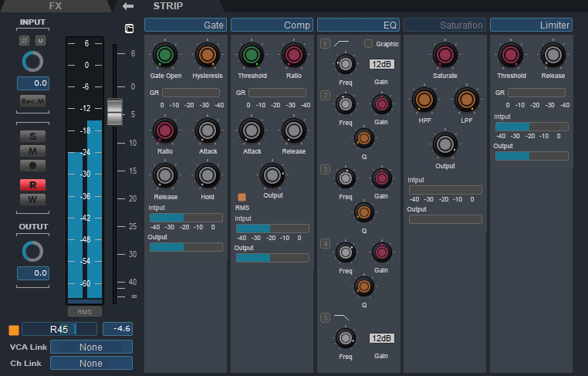Toggle EQ band 1 on or off
The width and height of the screenshot is (588, 376).
pyautogui.click(x=326, y=44)
